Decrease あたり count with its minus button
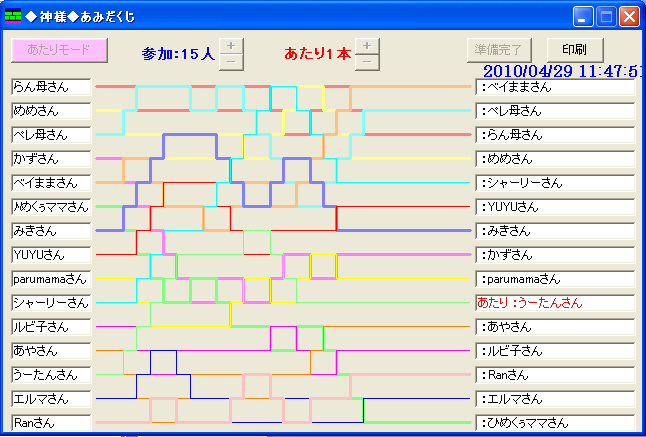Image resolution: width=646 pixels, height=437 pixels. (367, 62)
